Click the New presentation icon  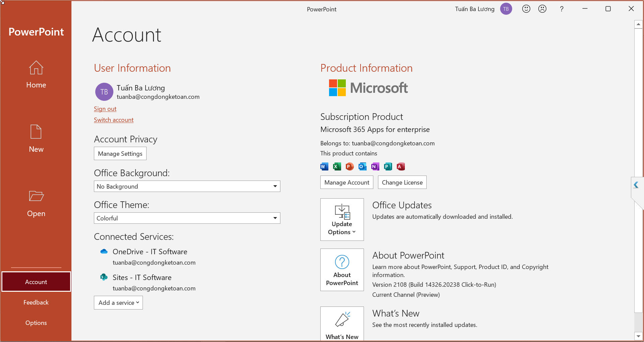[36, 131]
